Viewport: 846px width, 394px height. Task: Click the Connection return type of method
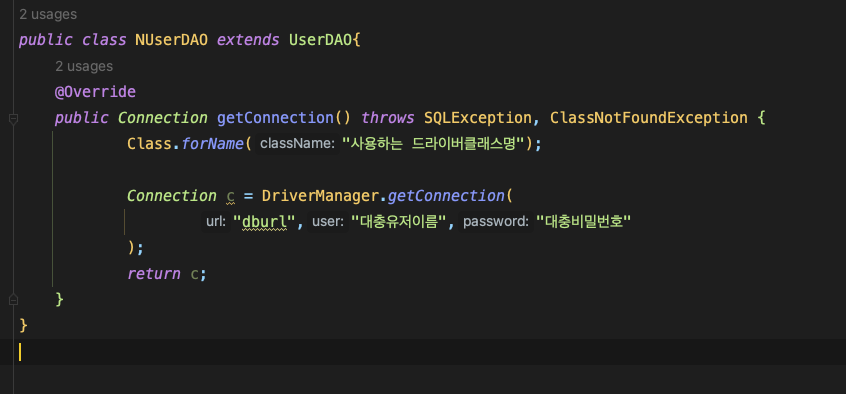pos(163,118)
